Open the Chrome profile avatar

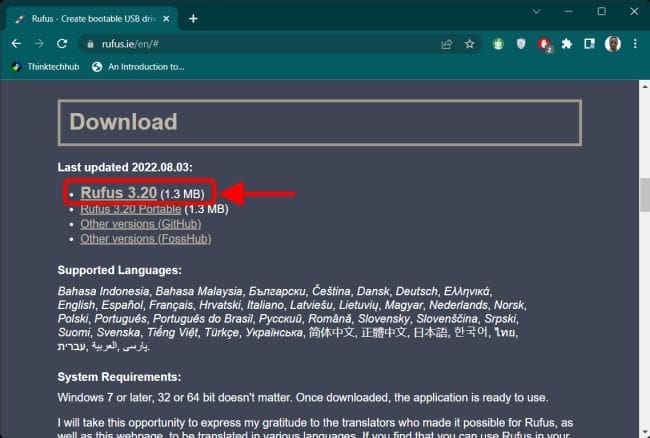[613, 44]
